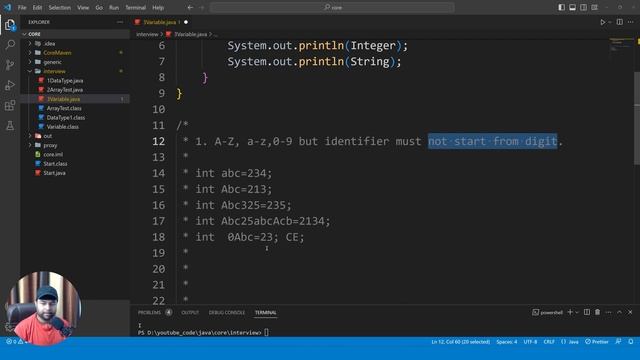
Task: Click Ln 12, Col 60 cursor position
Action: pos(460,342)
